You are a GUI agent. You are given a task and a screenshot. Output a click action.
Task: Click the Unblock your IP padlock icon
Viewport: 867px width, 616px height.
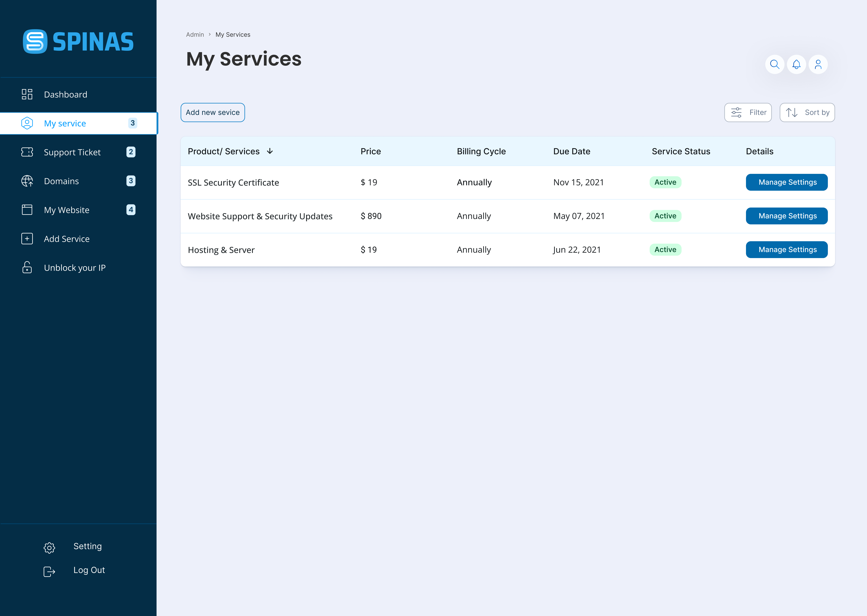coord(27,267)
